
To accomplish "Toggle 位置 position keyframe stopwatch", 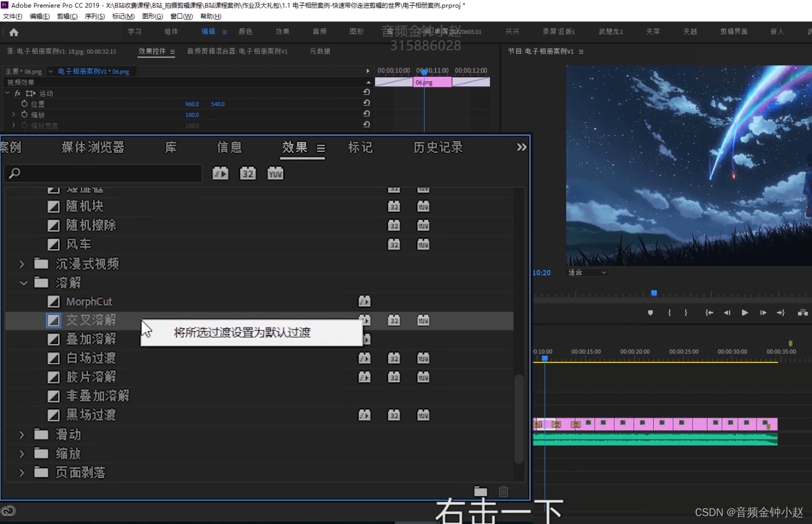I will coord(24,104).
